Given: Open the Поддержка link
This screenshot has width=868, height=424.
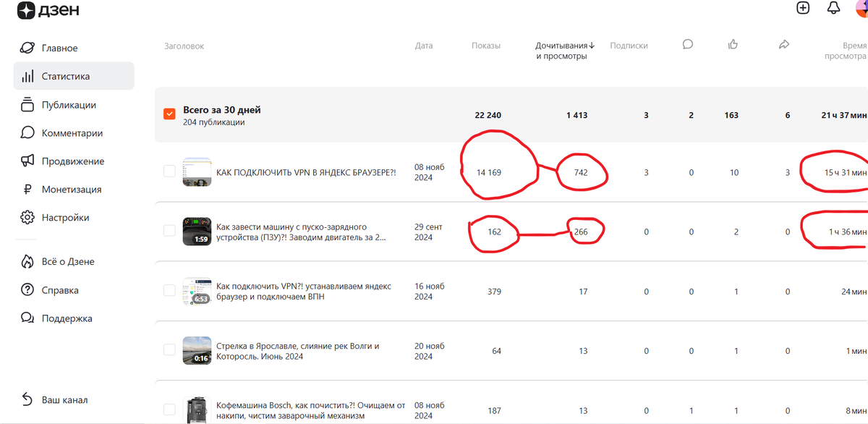Looking at the screenshot, I should (67, 318).
